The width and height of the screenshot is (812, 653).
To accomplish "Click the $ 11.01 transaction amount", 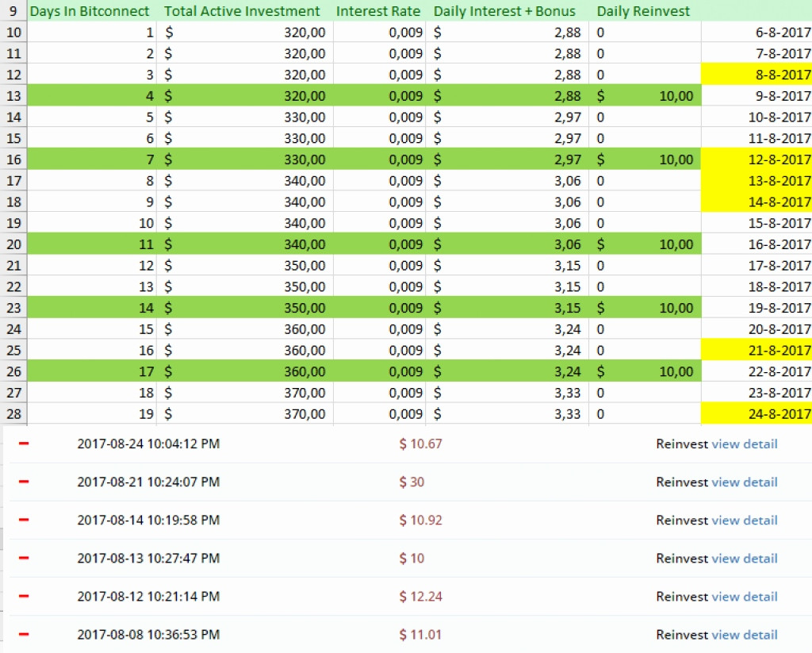I will pyautogui.click(x=420, y=635).
